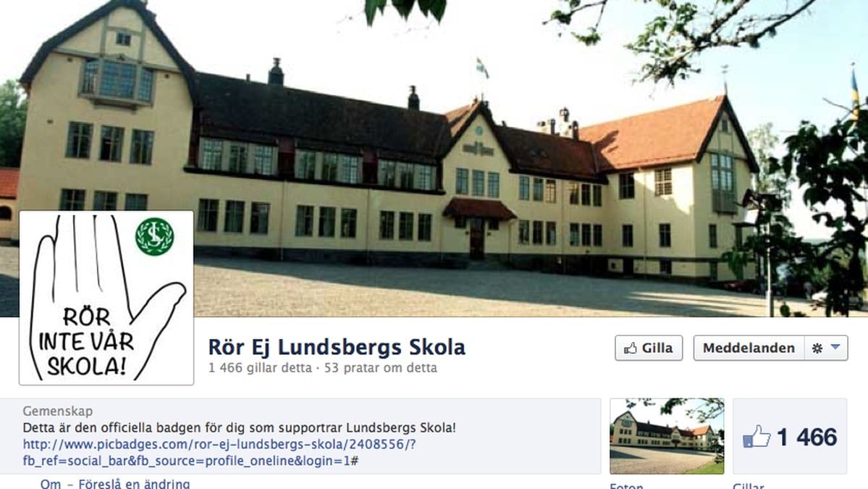Click the Gilla thumbs-up button

point(648,348)
